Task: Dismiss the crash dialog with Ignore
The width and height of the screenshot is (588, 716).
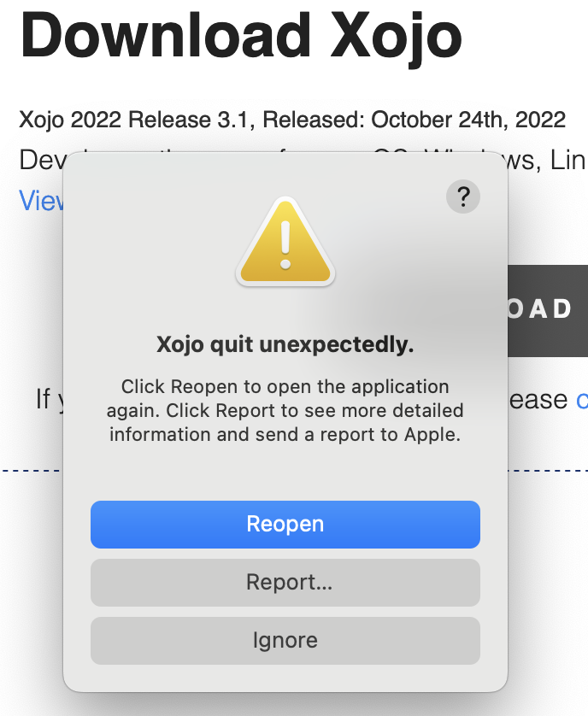Action: coord(285,641)
